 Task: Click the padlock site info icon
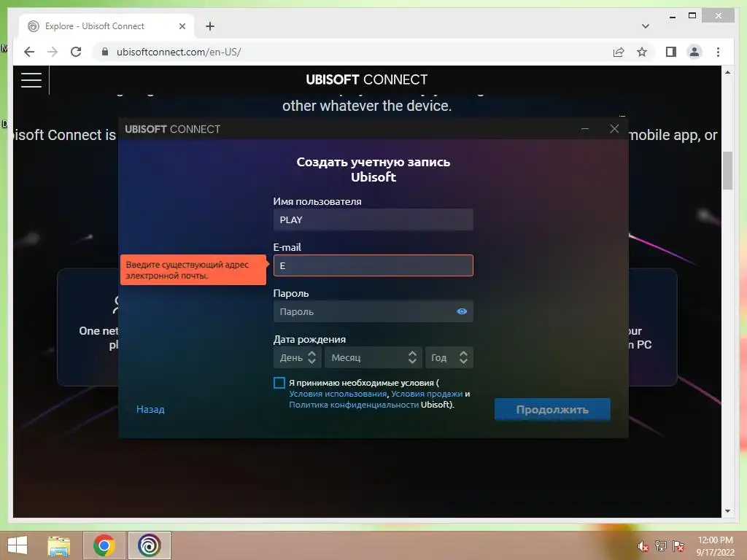(x=105, y=52)
